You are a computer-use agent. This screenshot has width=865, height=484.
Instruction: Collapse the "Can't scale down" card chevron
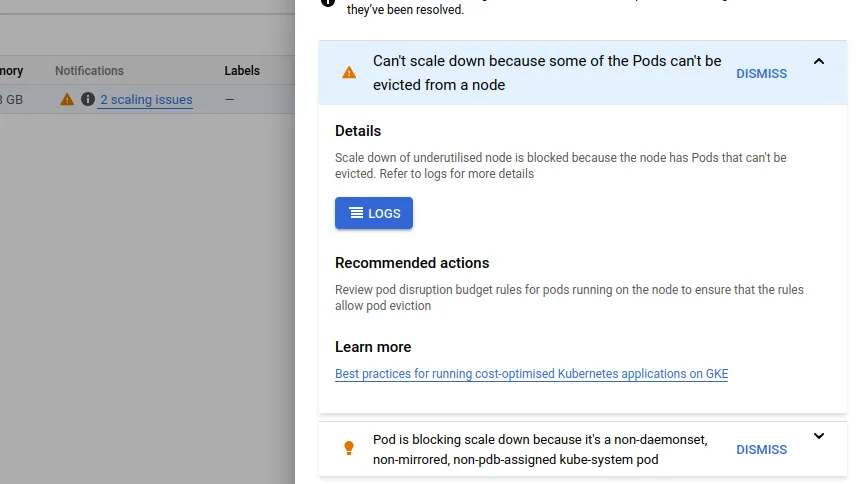[819, 62]
